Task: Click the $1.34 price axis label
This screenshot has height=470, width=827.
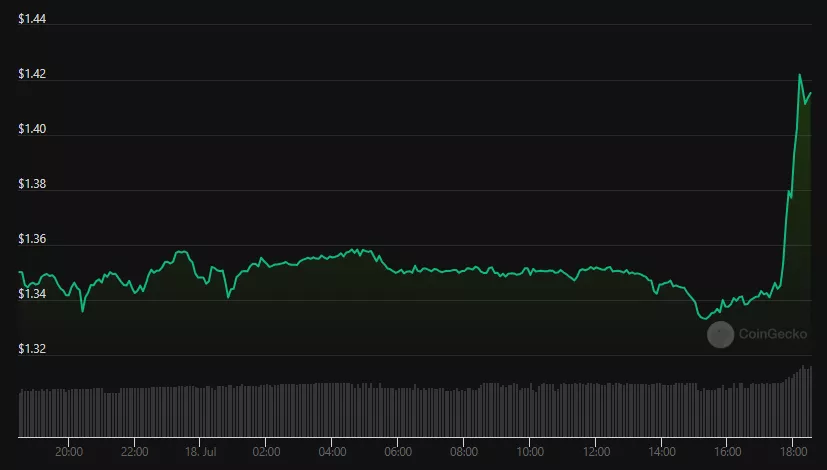Action: tap(32, 294)
